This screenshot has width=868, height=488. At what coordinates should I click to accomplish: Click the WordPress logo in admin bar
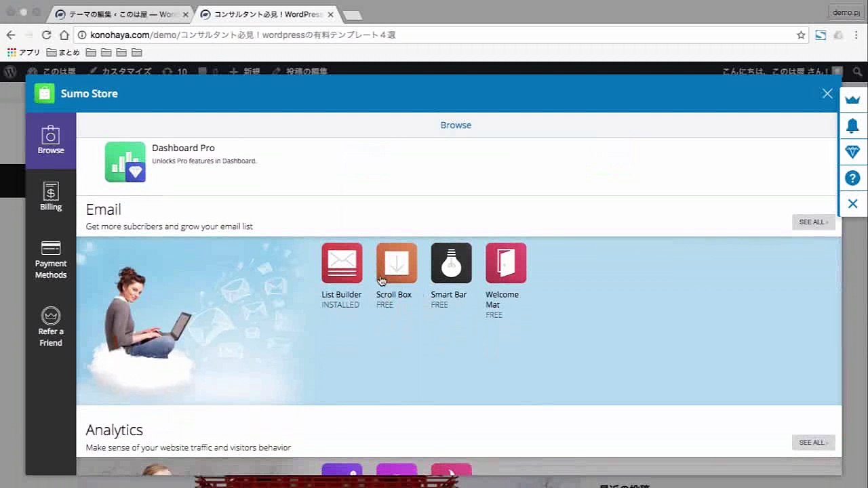[10, 71]
